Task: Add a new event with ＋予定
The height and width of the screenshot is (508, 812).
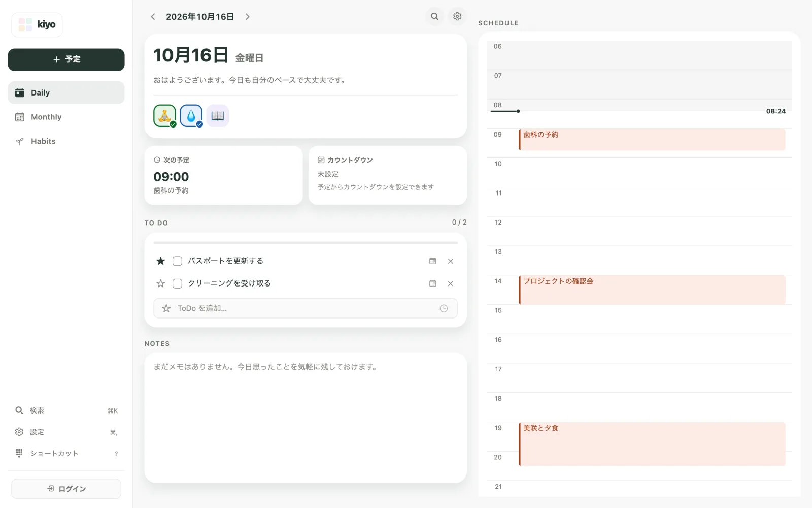Action: coord(66,59)
